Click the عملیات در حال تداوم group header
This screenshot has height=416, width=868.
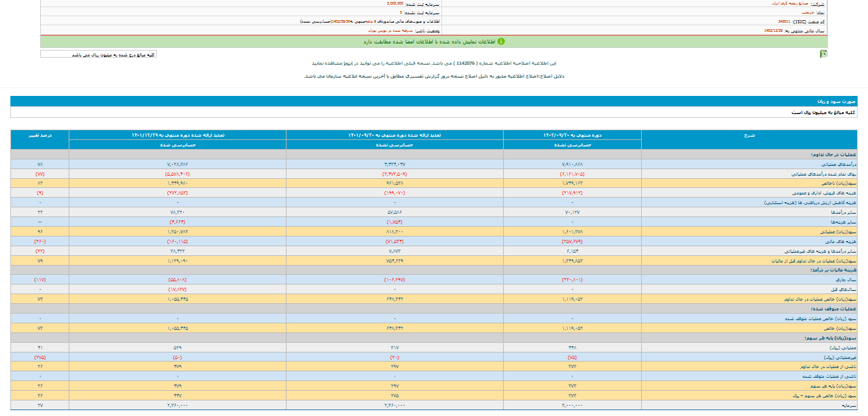pos(836,155)
